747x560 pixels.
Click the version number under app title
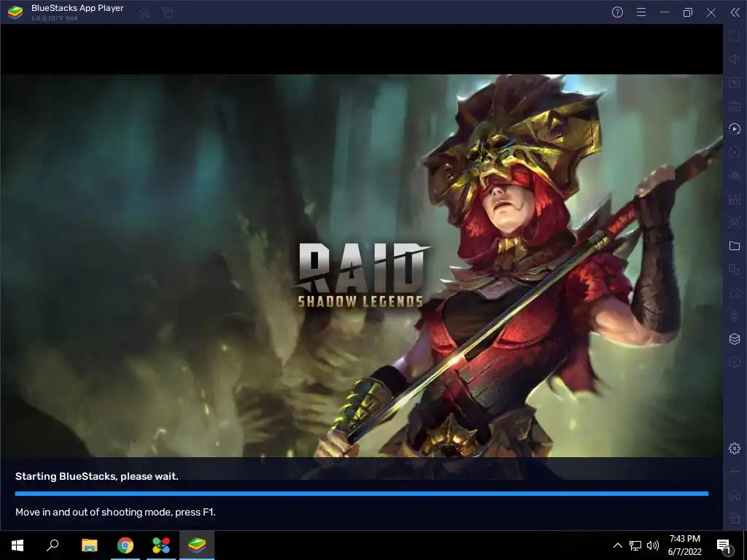coord(54,18)
